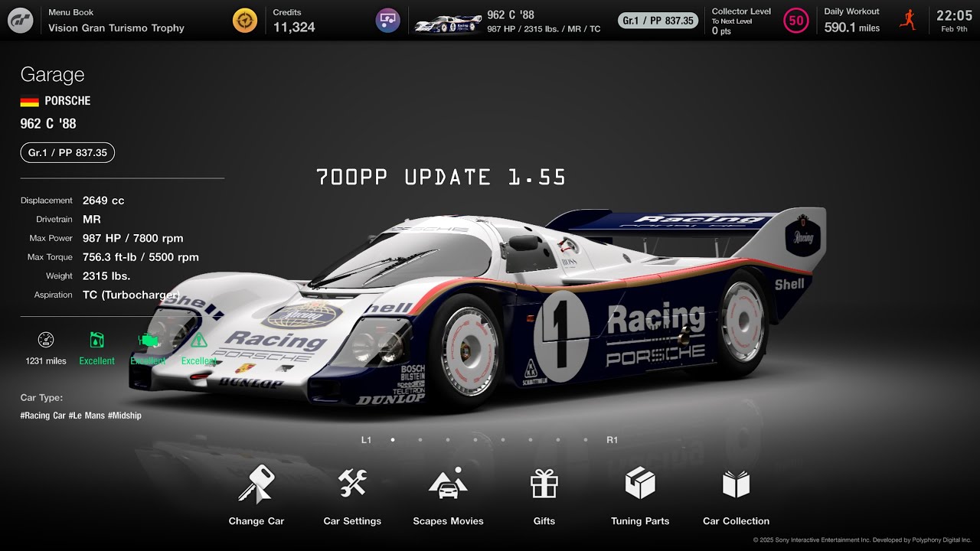Click the #Le Mans tag
This screenshot has width=980, height=551.
point(87,416)
